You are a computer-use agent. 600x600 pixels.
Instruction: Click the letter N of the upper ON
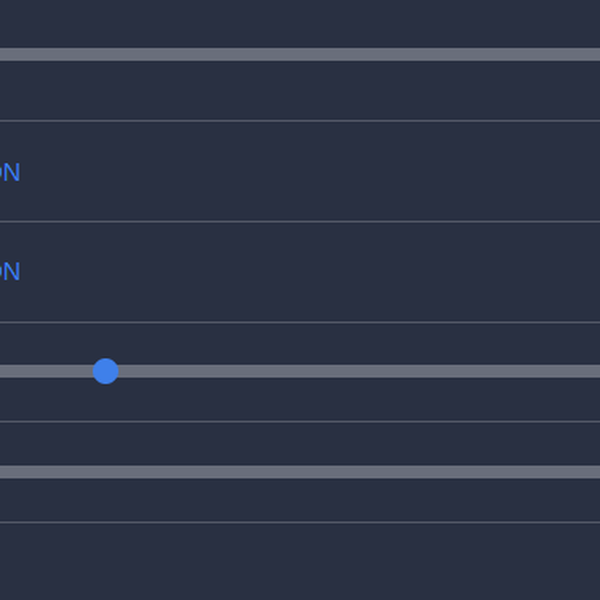coord(13,173)
